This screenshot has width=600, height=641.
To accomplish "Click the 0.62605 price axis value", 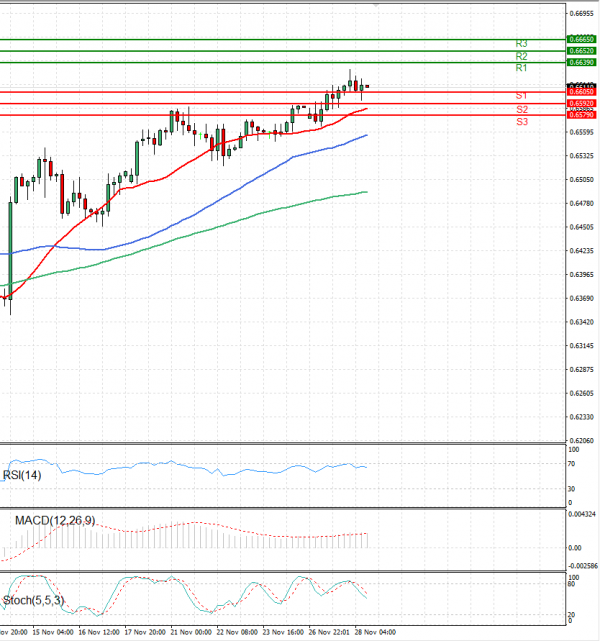I will click(581, 393).
